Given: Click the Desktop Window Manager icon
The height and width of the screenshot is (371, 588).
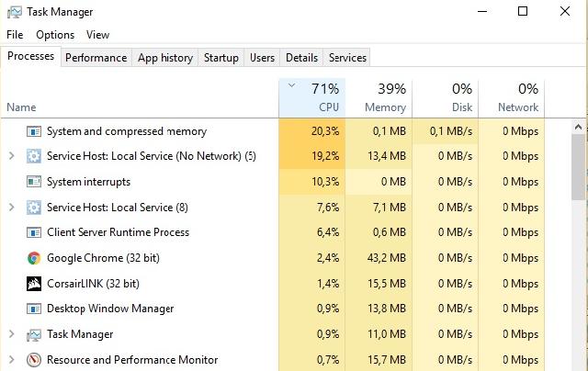Looking at the screenshot, I should 34,309.
